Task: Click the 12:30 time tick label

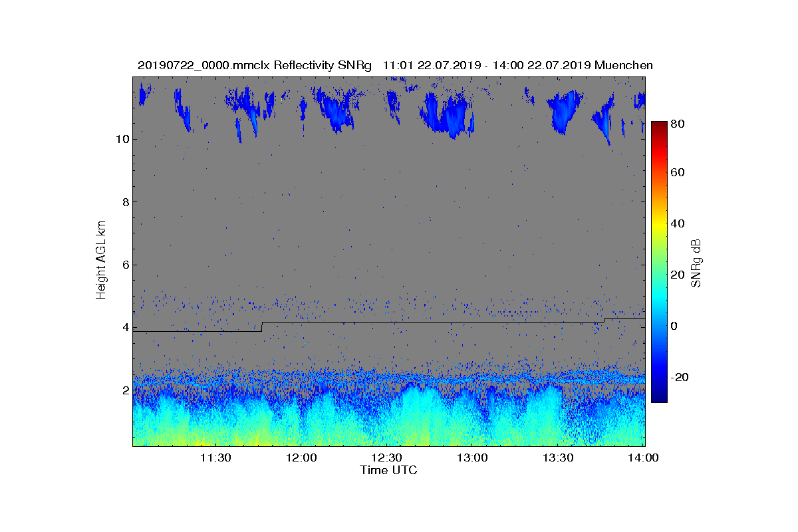Action: click(386, 458)
